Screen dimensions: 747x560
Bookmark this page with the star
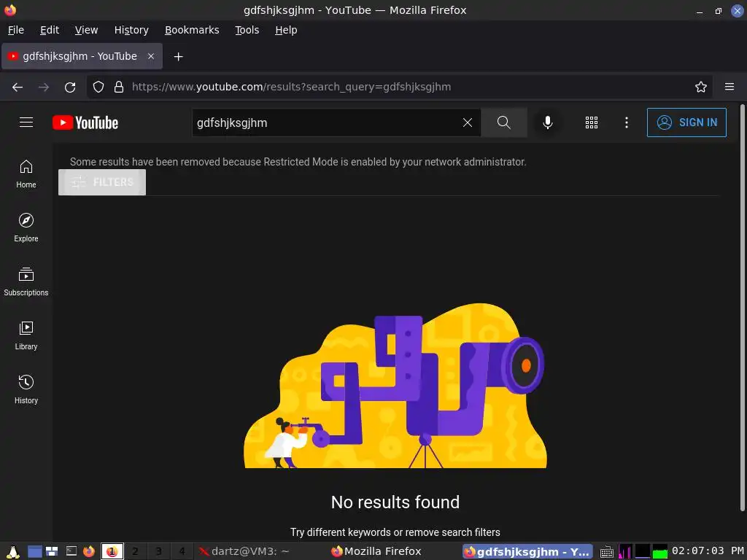coord(700,87)
